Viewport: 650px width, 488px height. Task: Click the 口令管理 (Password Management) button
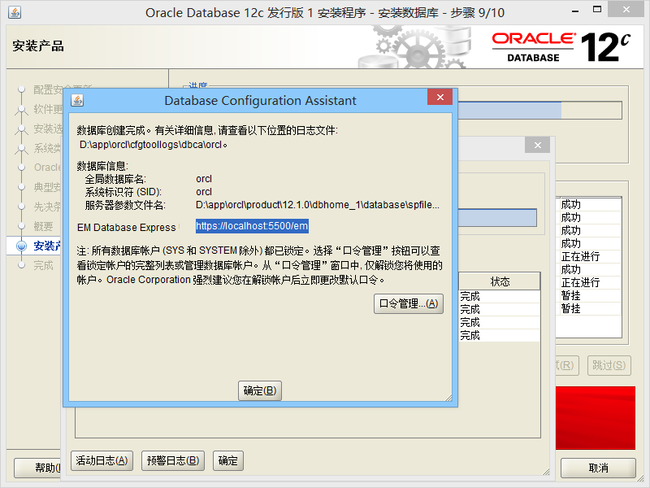[408, 303]
